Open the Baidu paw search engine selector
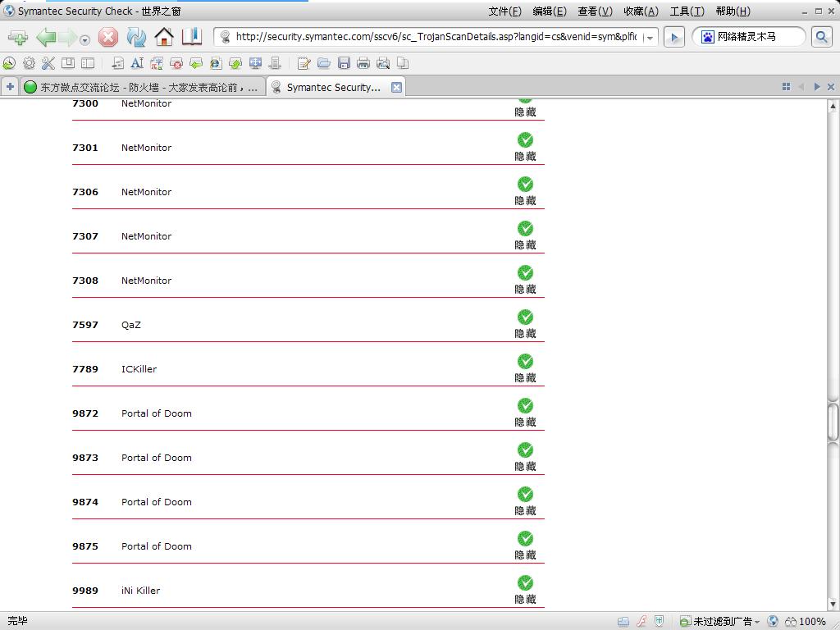 pos(708,37)
